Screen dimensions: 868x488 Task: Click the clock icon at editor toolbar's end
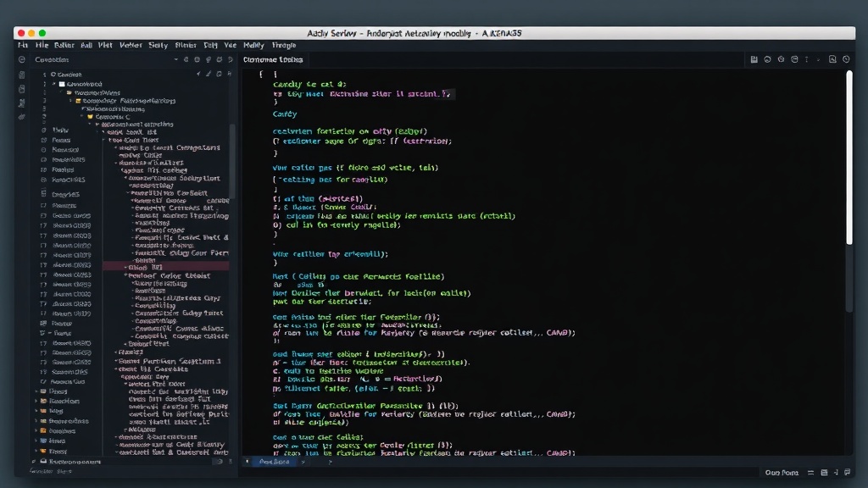click(846, 59)
